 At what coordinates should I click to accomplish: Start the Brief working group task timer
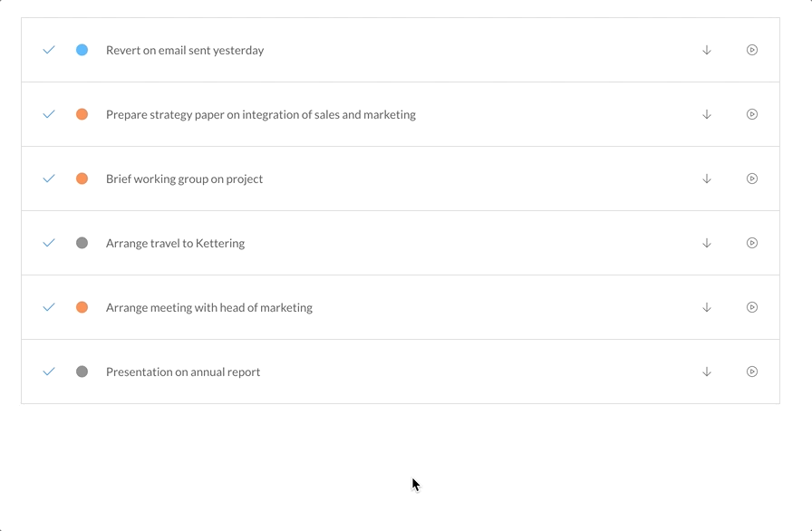(x=752, y=179)
